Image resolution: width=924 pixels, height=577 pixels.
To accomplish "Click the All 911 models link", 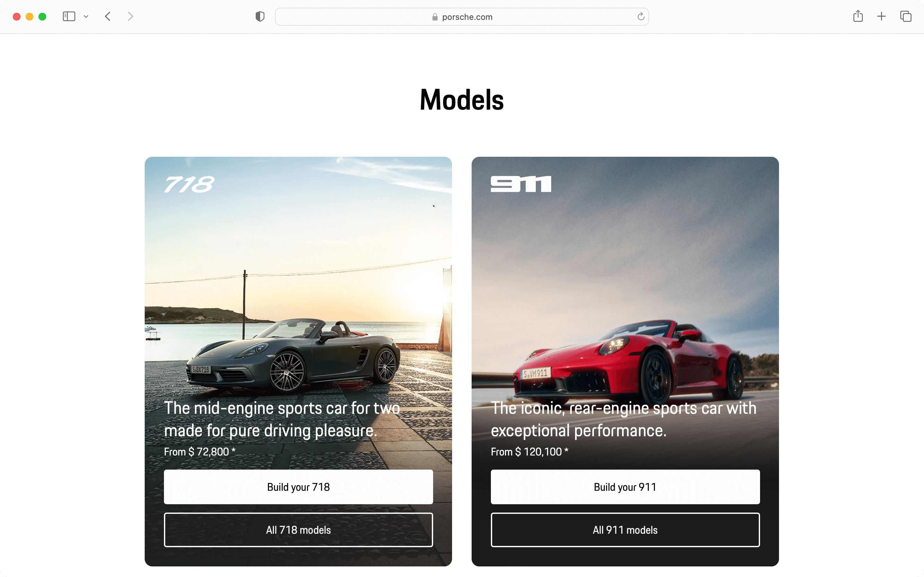I will point(625,530).
